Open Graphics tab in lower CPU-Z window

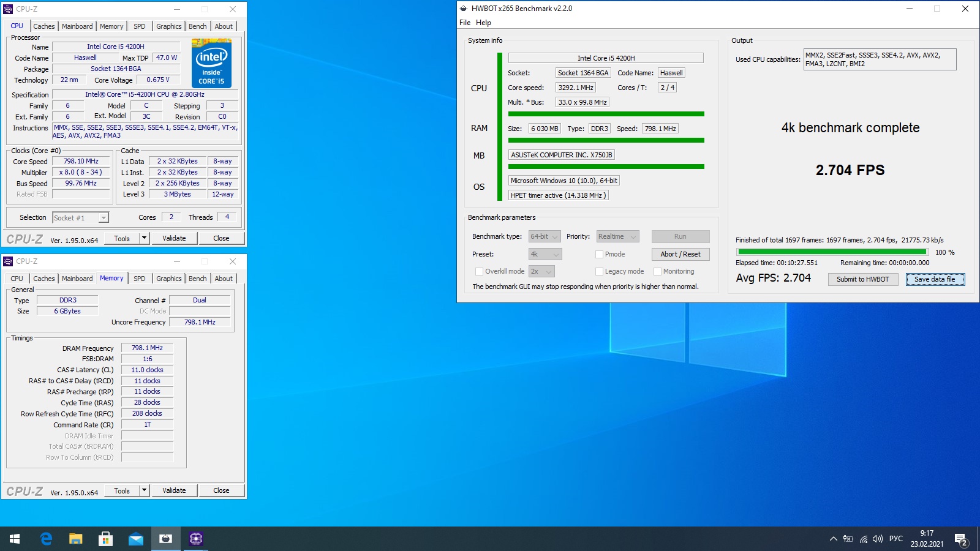[169, 279]
